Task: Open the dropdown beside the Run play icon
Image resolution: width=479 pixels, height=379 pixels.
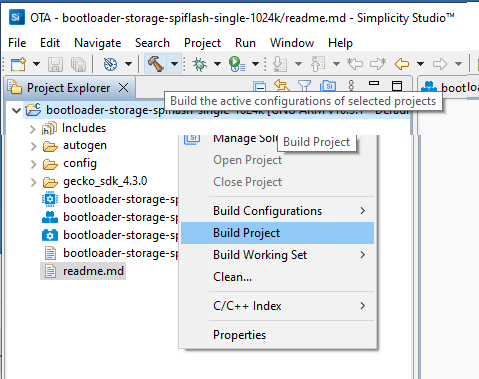Action: click(x=255, y=64)
